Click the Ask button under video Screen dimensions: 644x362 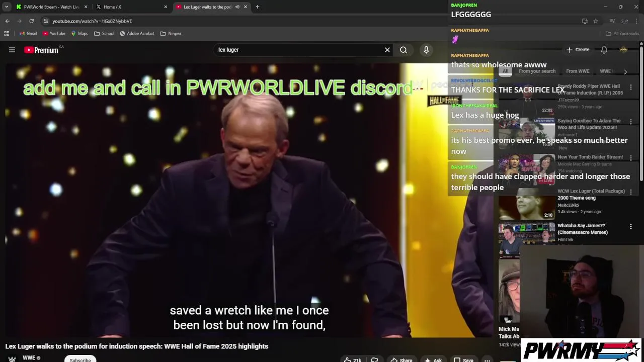(x=433, y=360)
